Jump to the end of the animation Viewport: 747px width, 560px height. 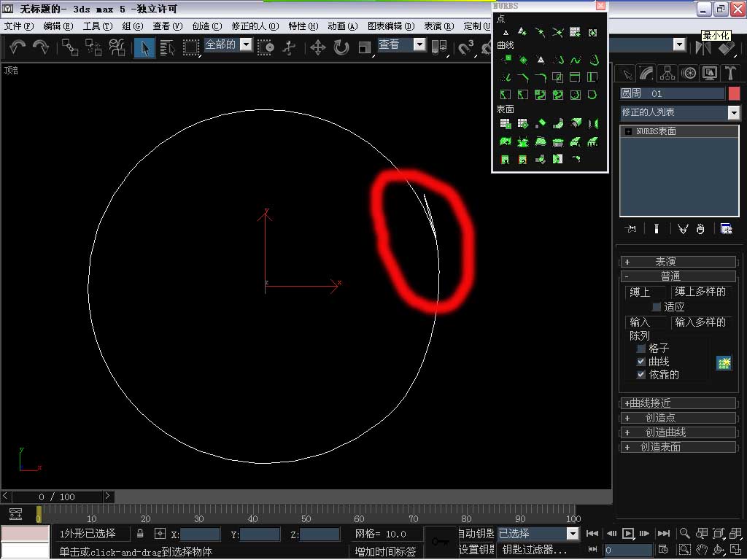point(663,533)
